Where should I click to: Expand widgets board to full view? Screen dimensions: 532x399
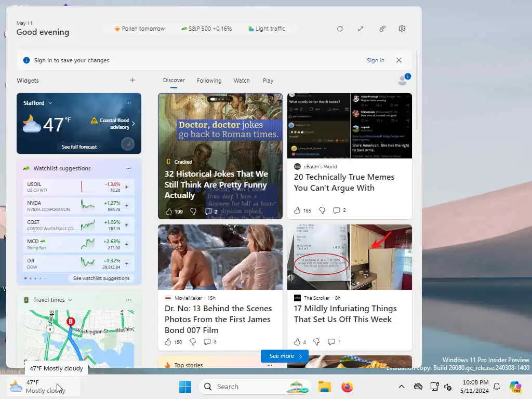(361, 29)
